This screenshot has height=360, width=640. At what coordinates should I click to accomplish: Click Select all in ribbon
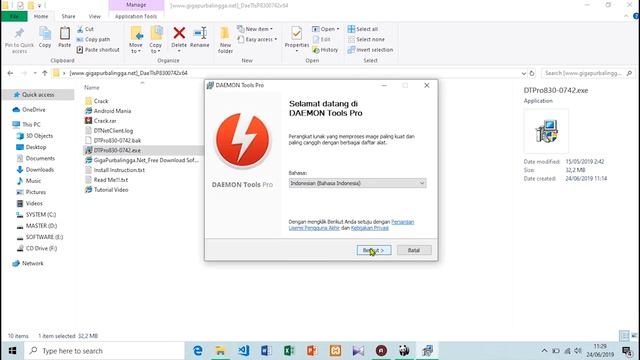(x=363, y=29)
